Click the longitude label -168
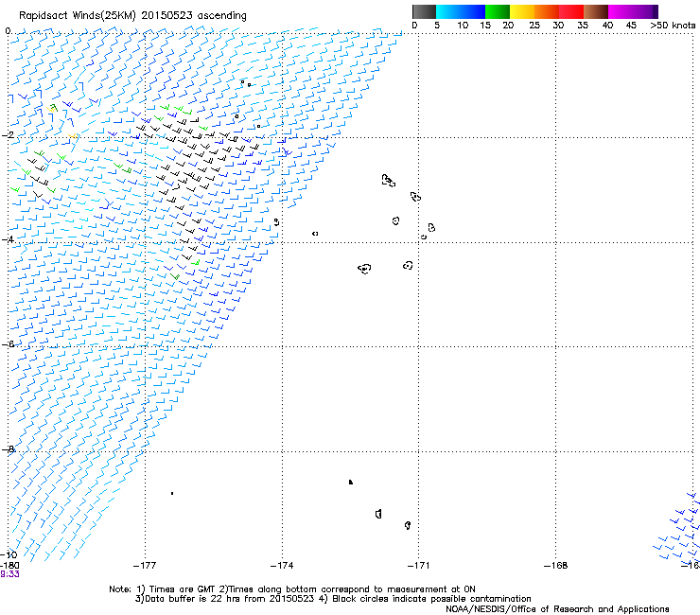 [555, 566]
